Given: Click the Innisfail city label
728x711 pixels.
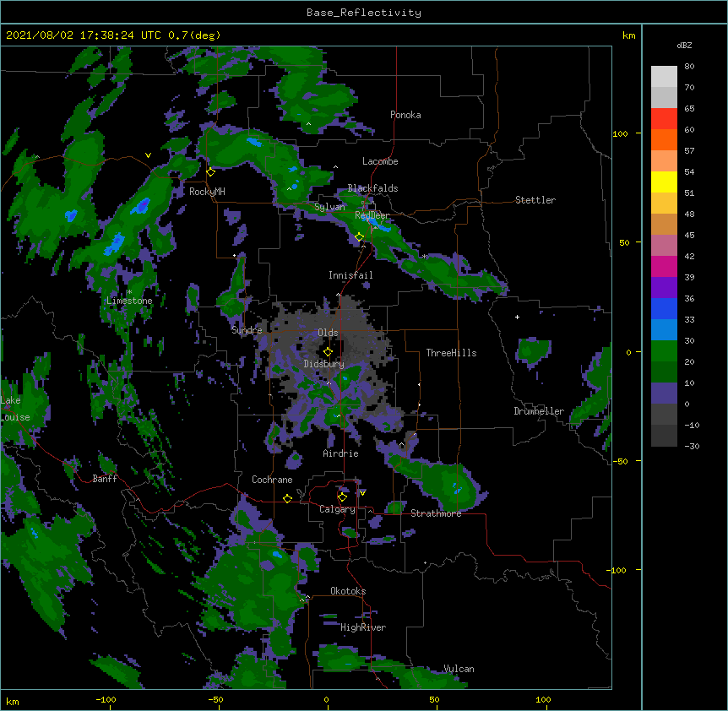Looking at the screenshot, I should click(350, 275).
